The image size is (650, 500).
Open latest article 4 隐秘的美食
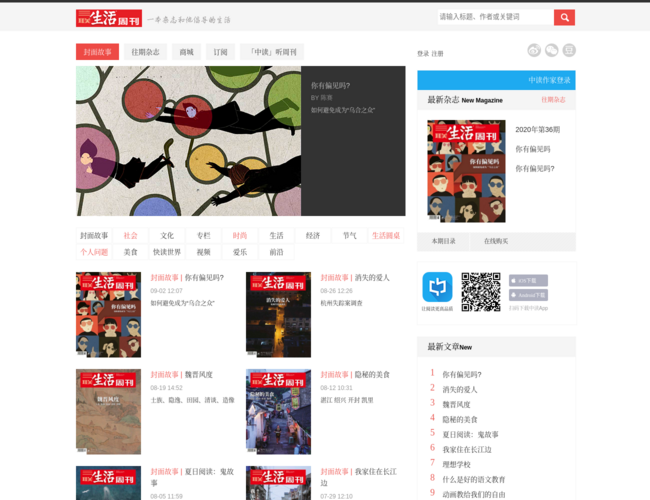460,419
